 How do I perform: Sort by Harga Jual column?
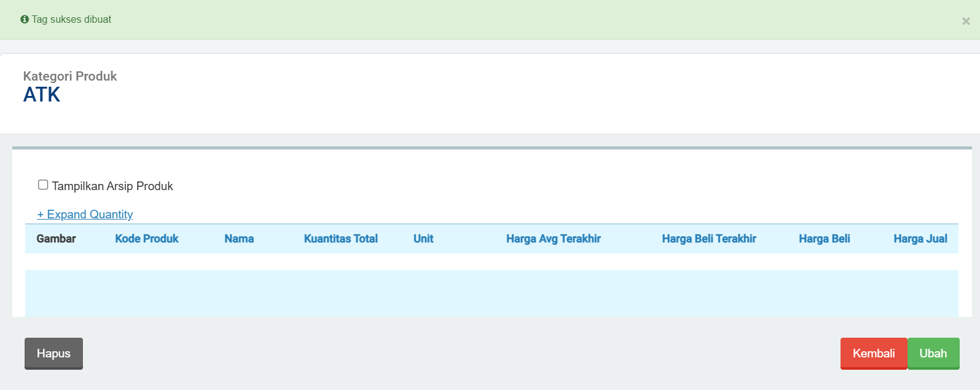[x=920, y=239]
